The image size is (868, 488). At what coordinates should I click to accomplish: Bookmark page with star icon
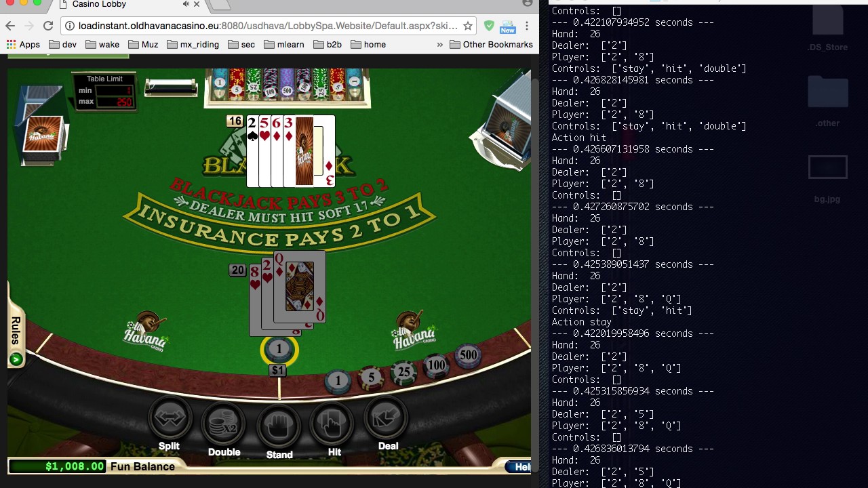[x=468, y=26]
